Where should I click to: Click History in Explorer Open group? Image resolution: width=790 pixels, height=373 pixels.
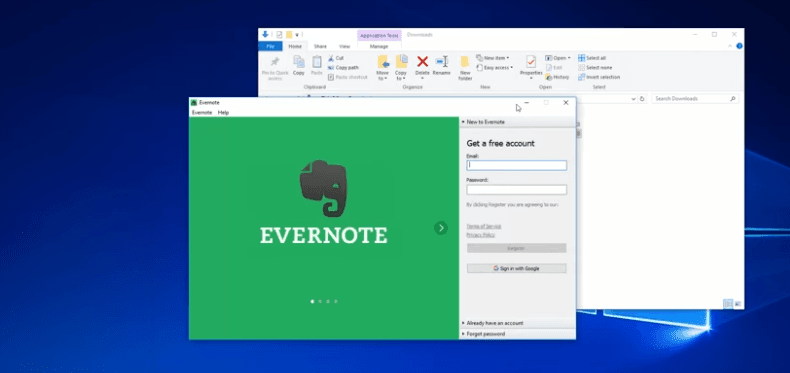coord(557,77)
